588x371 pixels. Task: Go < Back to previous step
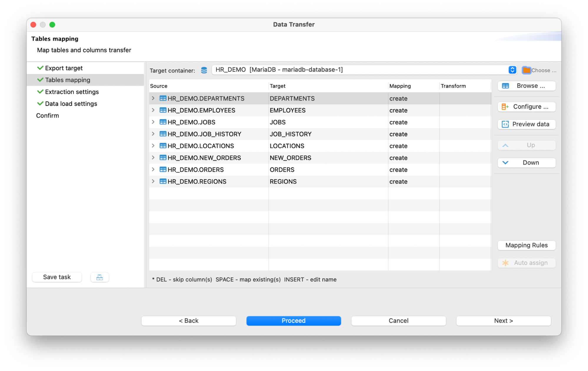(189, 321)
